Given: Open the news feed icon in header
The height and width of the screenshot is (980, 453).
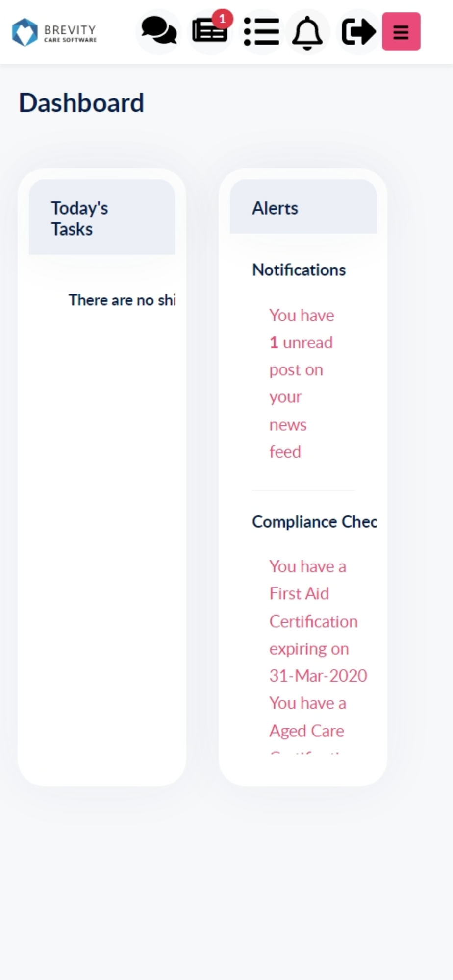Looking at the screenshot, I should 210,32.
